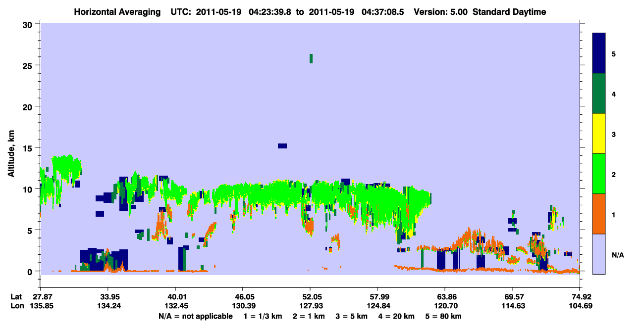Click the y-axis tick label 10
This screenshot has height=330, width=644.
29,189
